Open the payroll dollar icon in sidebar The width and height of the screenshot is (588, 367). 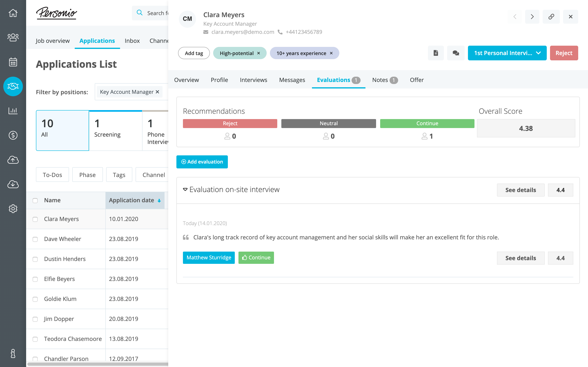(13, 135)
